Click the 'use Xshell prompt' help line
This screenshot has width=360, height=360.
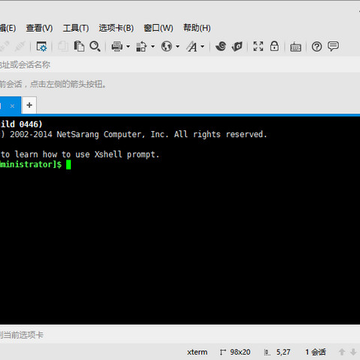pyautogui.click(x=80, y=154)
